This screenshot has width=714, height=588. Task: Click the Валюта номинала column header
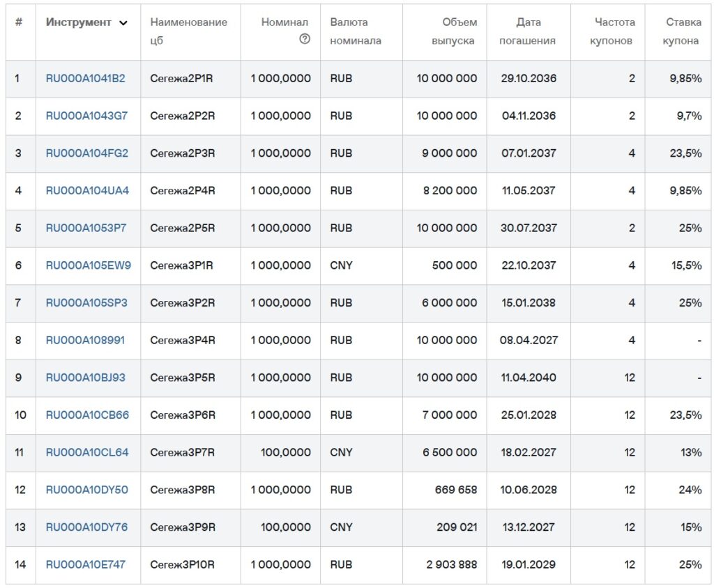(x=356, y=31)
